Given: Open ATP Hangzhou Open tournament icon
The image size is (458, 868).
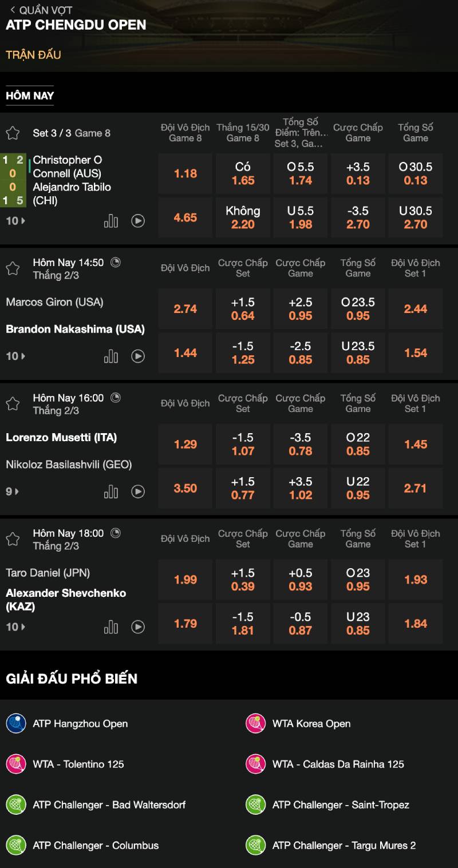Looking at the screenshot, I should [16, 724].
